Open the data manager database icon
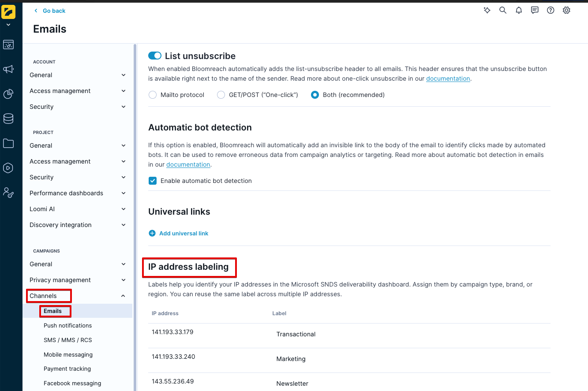 [x=8, y=119]
